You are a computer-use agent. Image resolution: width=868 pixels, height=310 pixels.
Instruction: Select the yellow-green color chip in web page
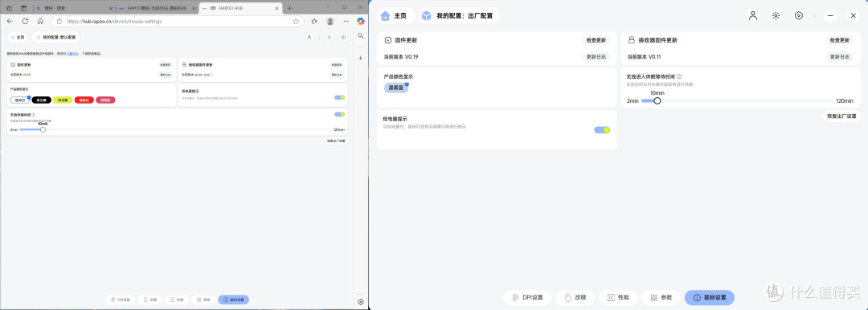pos(63,100)
